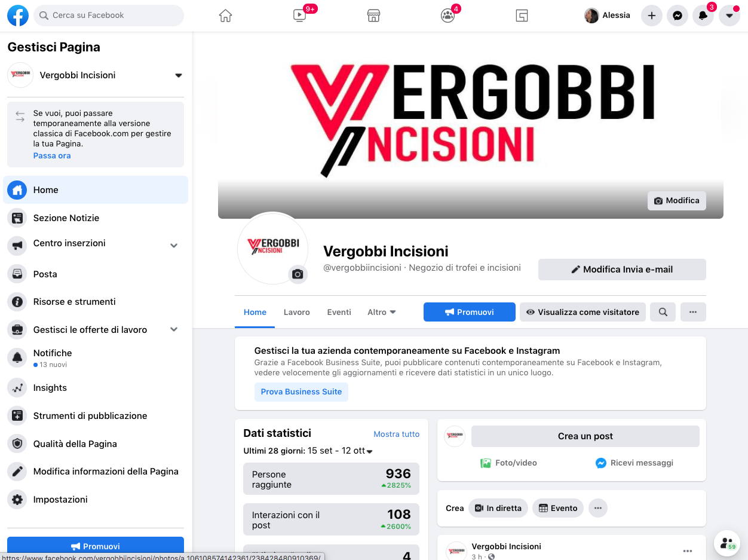Click the search magnifier icon in page tabs
This screenshot has width=748, height=560.
pyautogui.click(x=663, y=312)
